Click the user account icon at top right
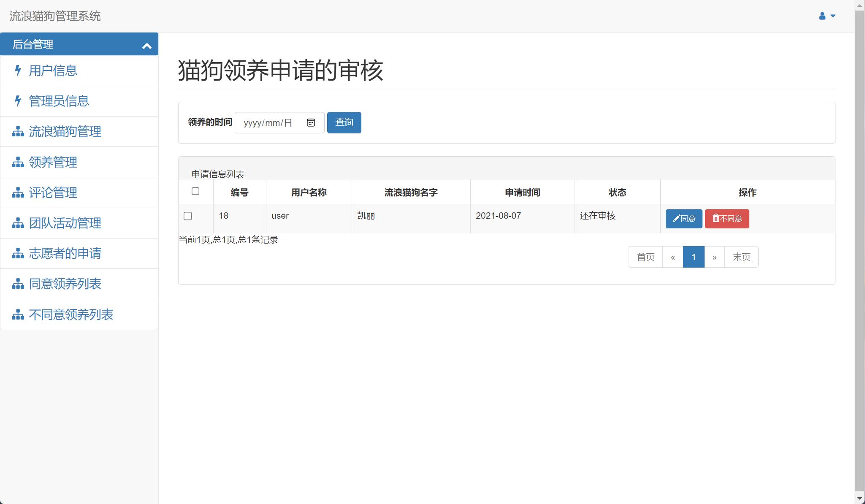The image size is (865, 504). tap(821, 16)
